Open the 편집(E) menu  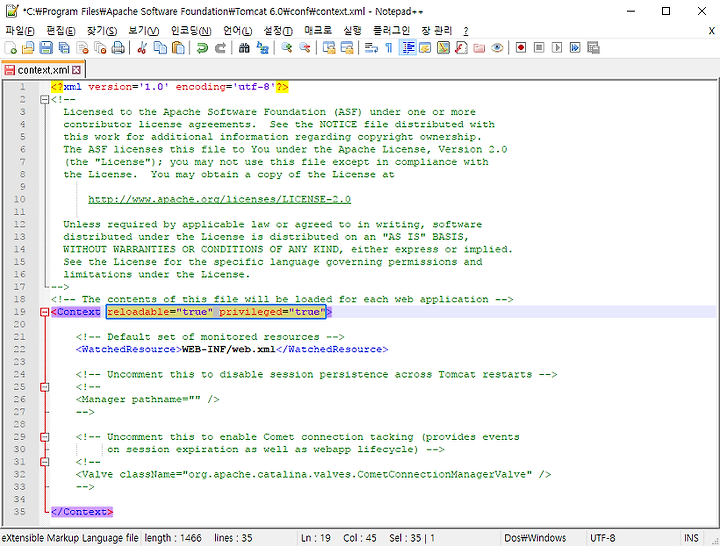pos(61,31)
